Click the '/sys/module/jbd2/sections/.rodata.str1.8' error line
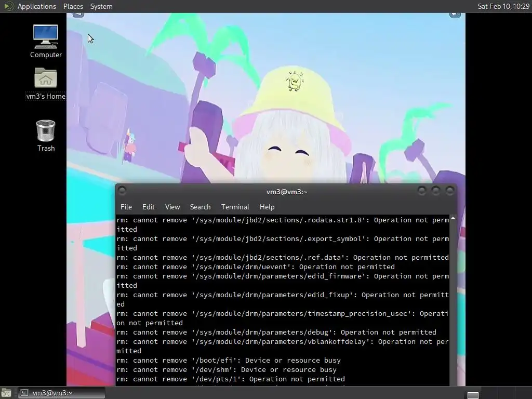532x399 pixels. (x=283, y=224)
